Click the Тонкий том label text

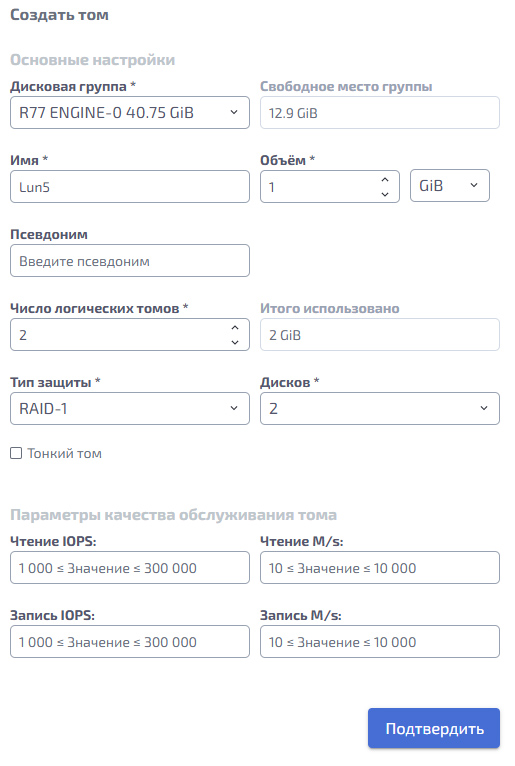coord(64,453)
